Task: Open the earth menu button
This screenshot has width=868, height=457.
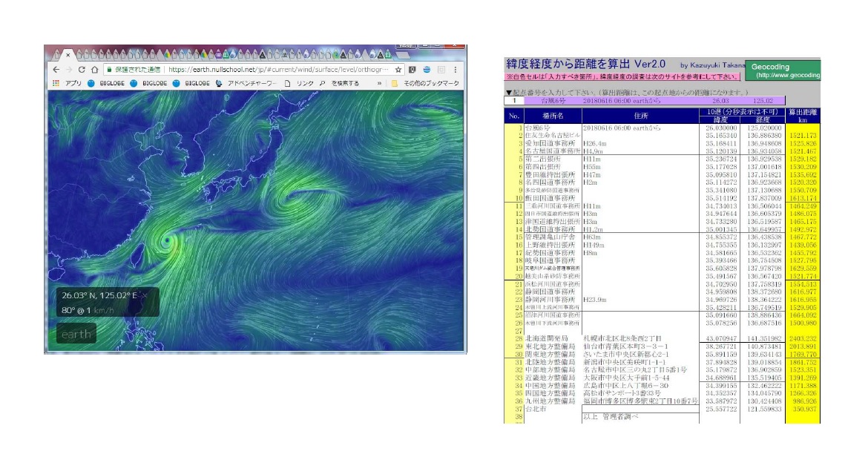Action: [76, 334]
